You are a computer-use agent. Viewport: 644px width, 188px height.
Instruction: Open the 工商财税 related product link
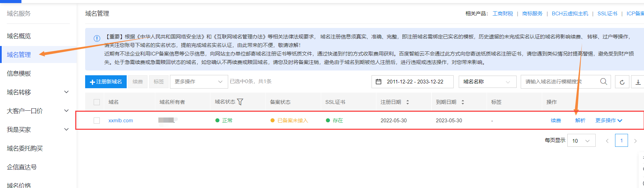[503, 14]
